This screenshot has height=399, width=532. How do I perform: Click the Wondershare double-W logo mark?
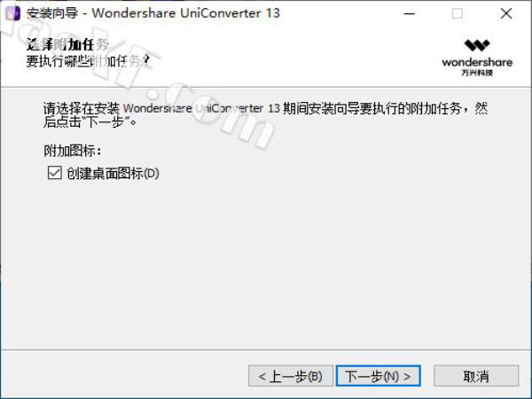tap(477, 45)
